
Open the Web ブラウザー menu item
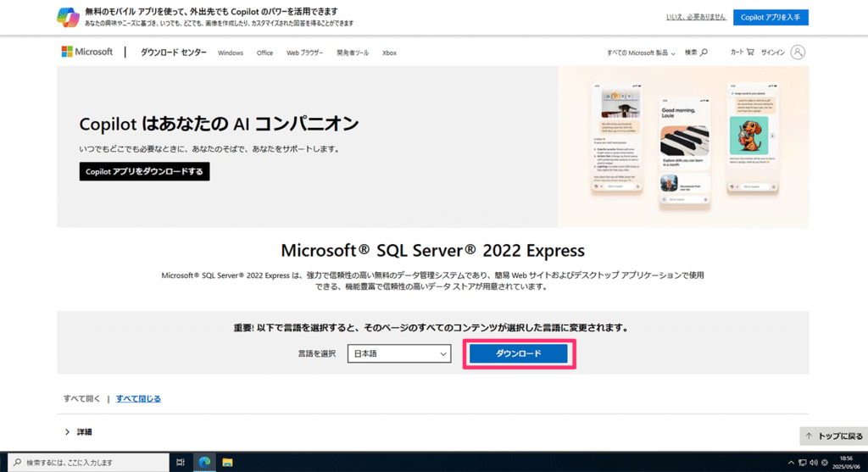click(304, 53)
